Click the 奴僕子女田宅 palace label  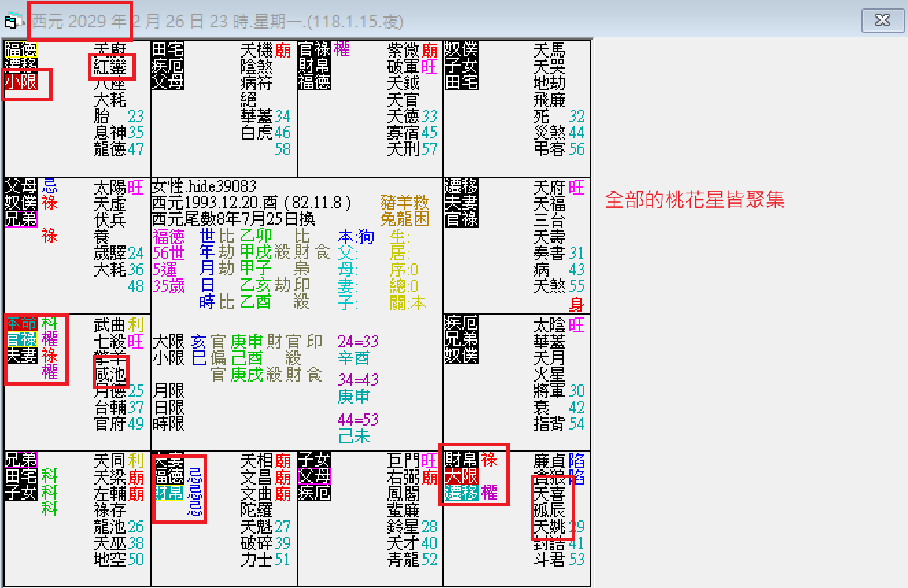[462, 66]
